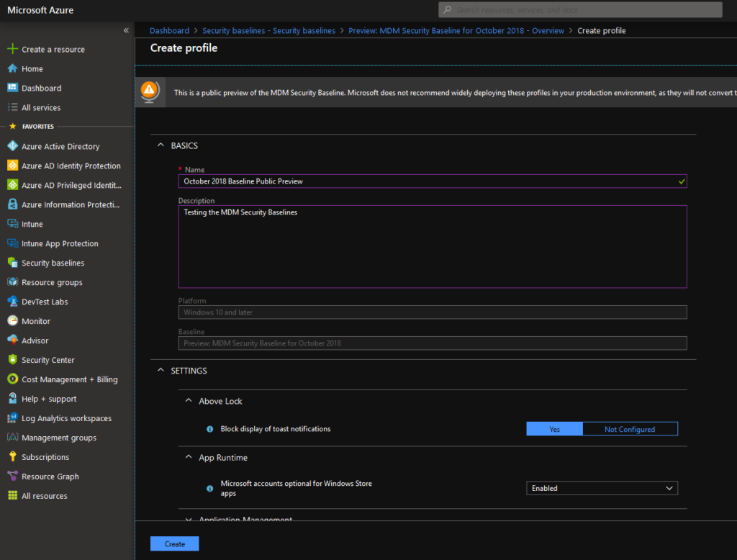Click the Resource Graph icon
Viewport: 737px width, 560px height.
click(x=13, y=477)
